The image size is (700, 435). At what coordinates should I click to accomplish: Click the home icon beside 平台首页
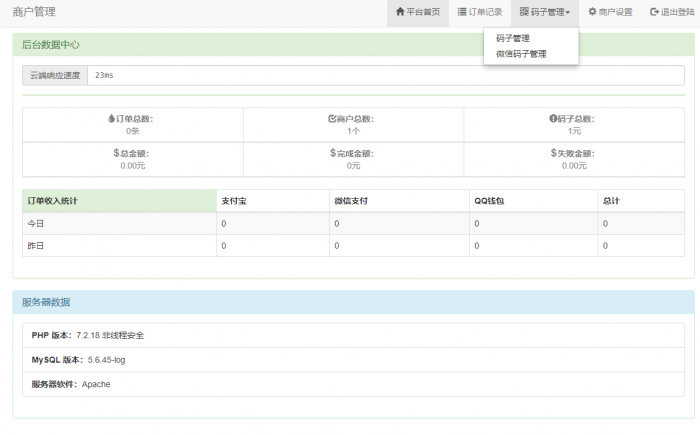pyautogui.click(x=400, y=12)
